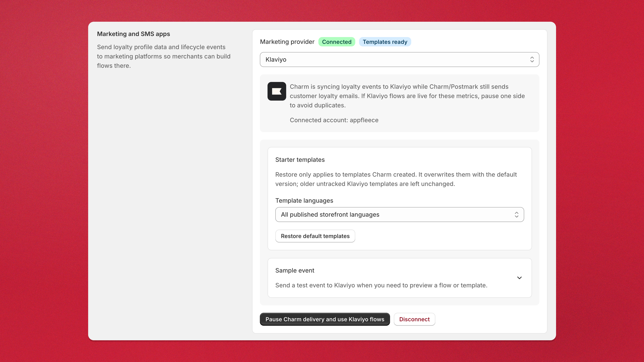
Task: Click Restore default templates button
Action: pos(315,236)
